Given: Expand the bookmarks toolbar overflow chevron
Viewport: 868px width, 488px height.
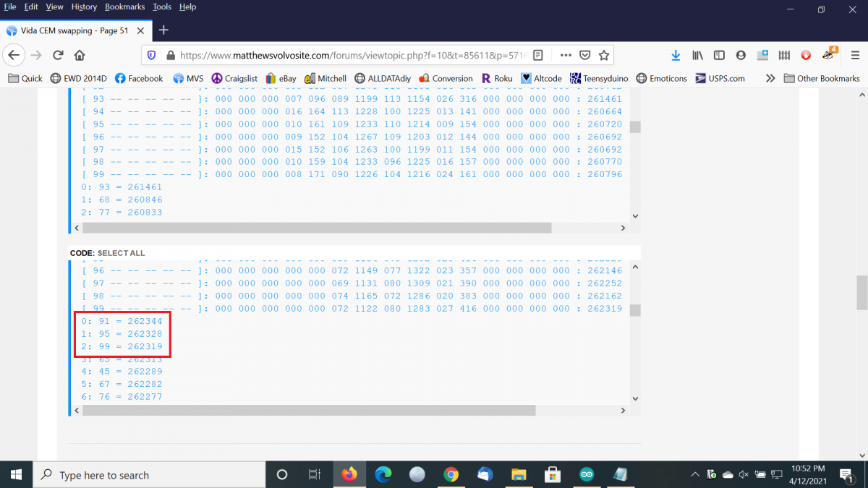Looking at the screenshot, I should point(770,78).
